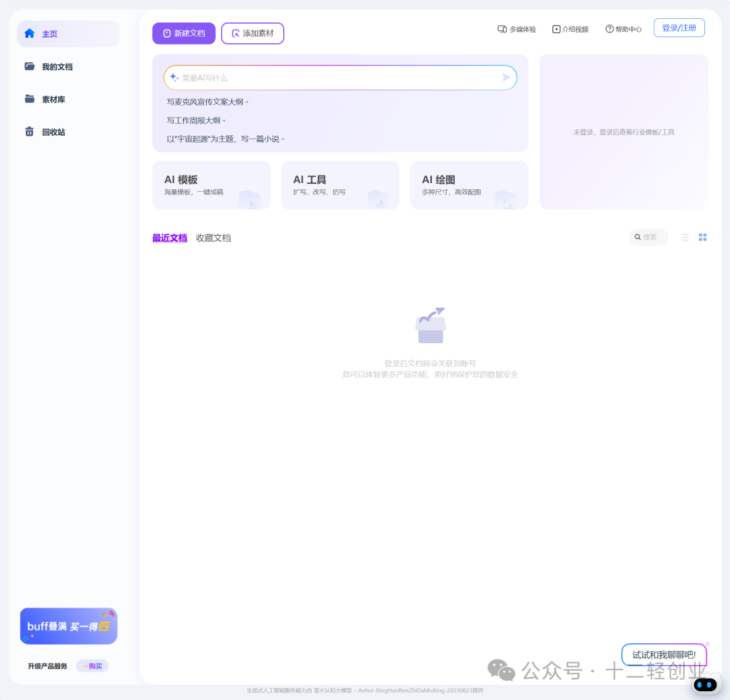Enable grid view for documents
Image resolution: width=730 pixels, height=700 pixels.
click(x=702, y=237)
